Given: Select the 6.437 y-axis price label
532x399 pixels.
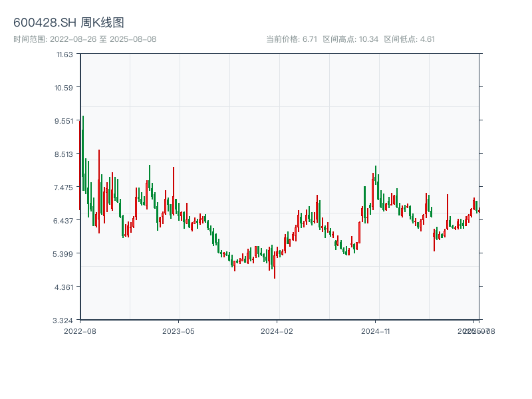Looking at the screenshot, I should click(65, 220).
